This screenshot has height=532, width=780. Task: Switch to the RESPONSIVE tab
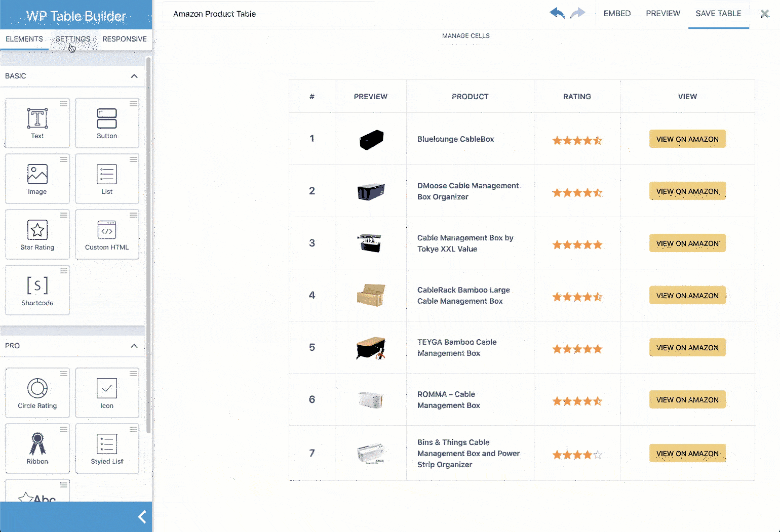click(x=125, y=39)
